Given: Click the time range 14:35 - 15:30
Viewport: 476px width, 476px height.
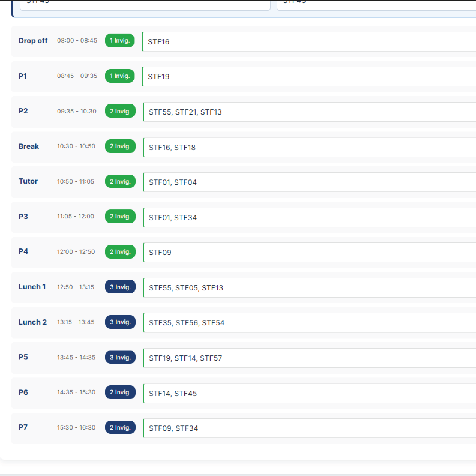Looking at the screenshot, I should click(76, 392).
